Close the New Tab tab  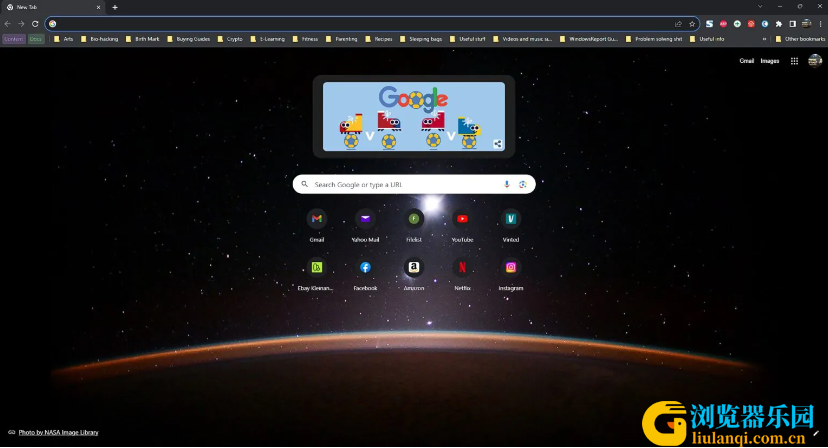(98, 7)
